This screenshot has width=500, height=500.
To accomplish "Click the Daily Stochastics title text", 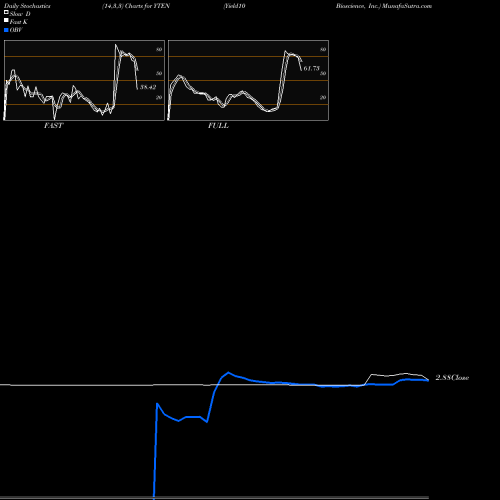I will pyautogui.click(x=27, y=6).
